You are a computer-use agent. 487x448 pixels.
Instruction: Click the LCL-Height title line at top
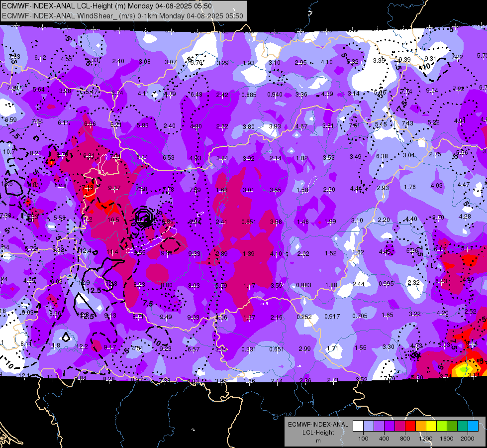pyautogui.click(x=107, y=6)
